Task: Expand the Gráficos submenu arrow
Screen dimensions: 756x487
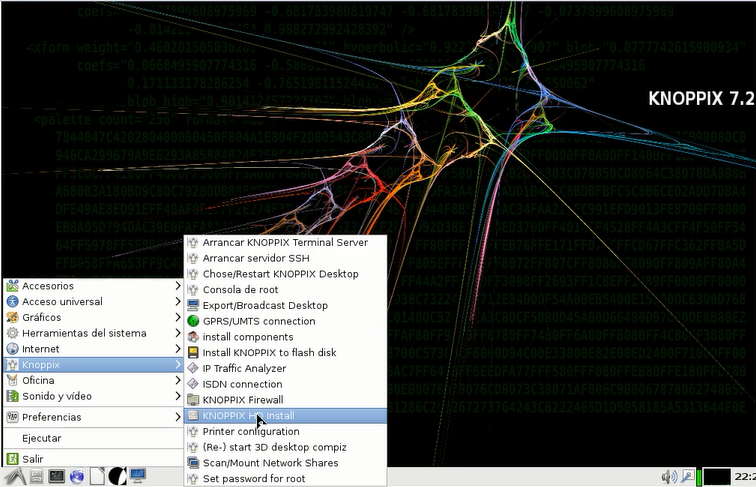Action: click(178, 317)
